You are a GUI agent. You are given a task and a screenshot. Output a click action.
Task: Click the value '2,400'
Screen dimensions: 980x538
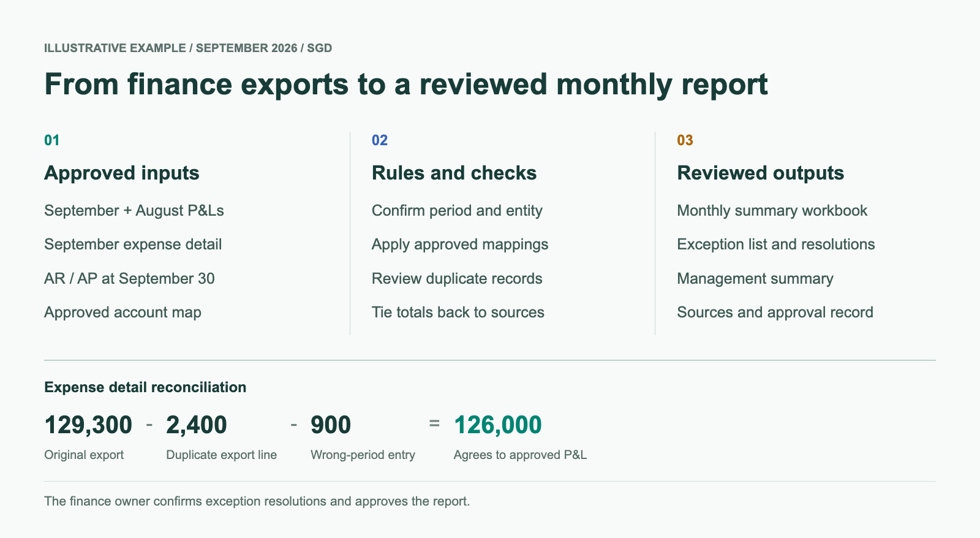[x=197, y=425]
